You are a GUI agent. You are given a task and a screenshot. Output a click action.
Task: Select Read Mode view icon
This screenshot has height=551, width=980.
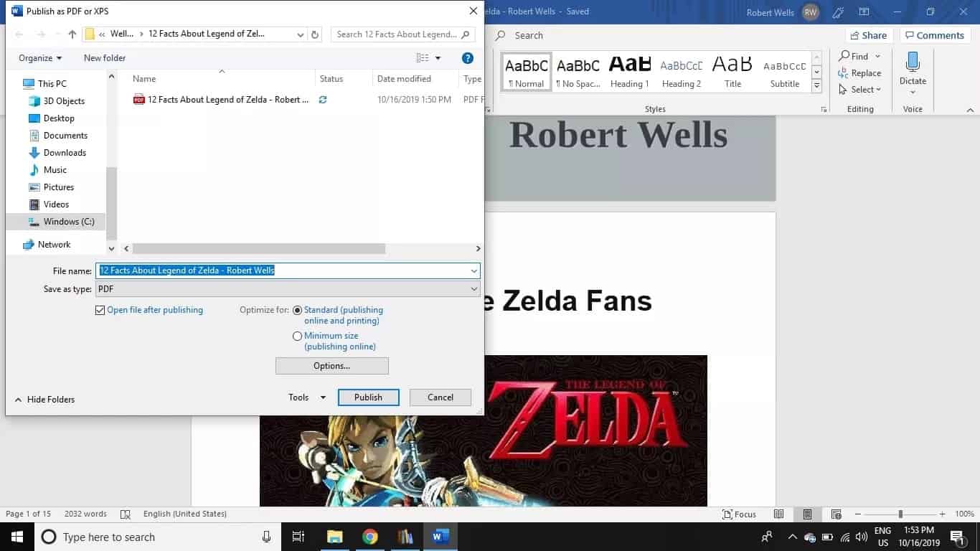tap(779, 514)
